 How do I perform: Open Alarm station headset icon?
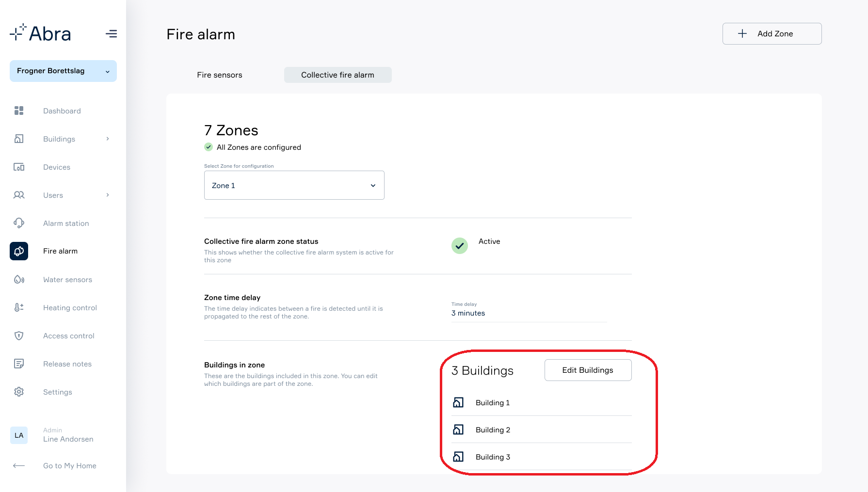point(19,223)
